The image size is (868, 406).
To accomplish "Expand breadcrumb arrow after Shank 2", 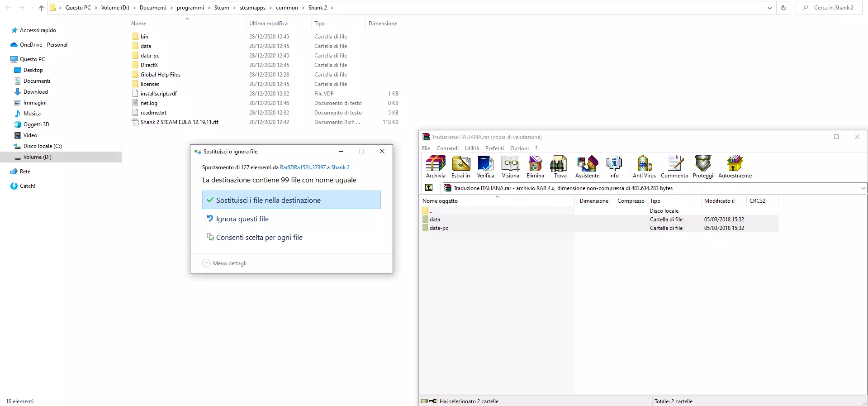I will (332, 8).
